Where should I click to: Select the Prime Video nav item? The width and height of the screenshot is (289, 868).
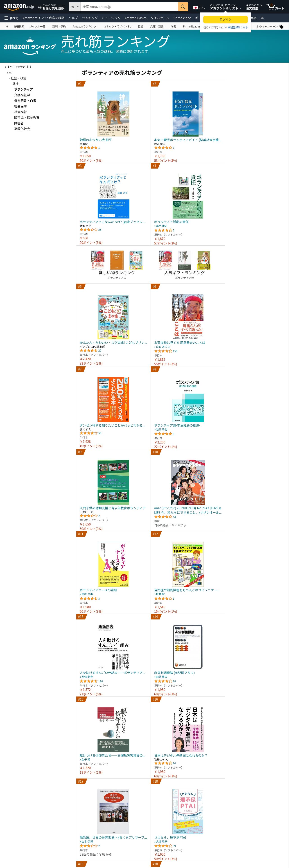click(182, 18)
